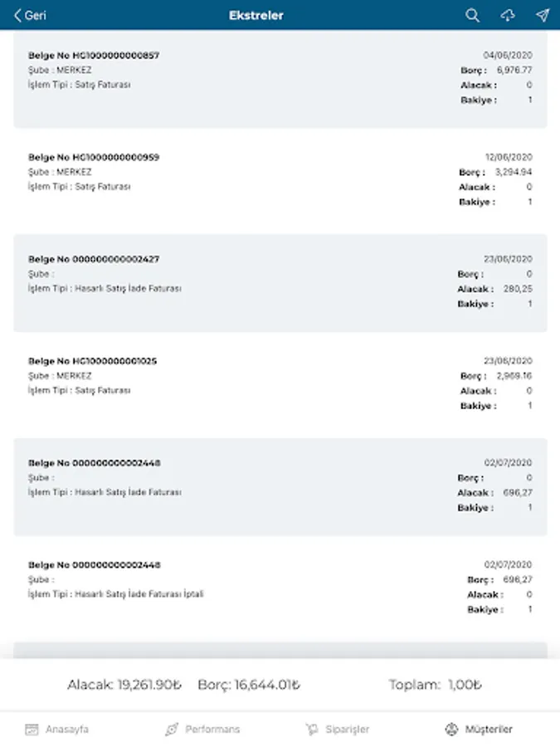The image size is (560, 747).
Task: Tap the cloud download icon
Action: [508, 16]
